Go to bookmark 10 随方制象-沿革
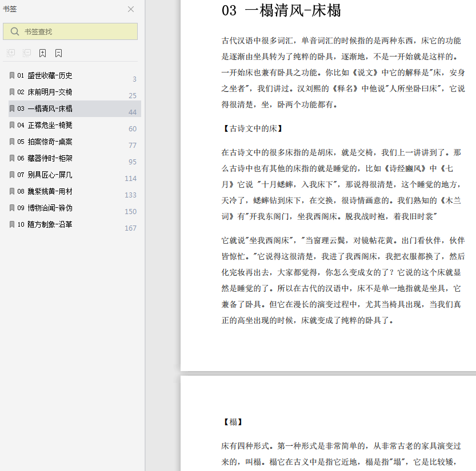 (x=50, y=224)
